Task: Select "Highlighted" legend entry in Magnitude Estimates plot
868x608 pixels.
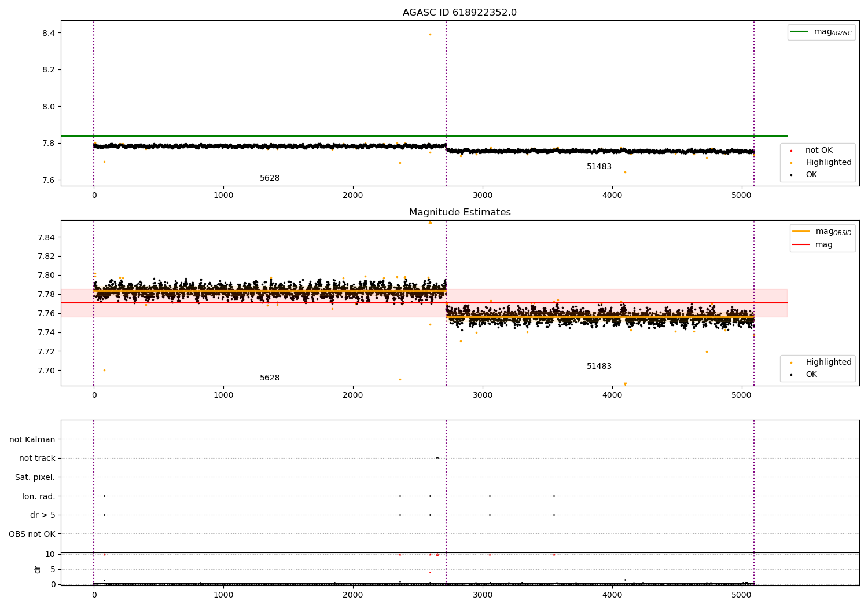Action: tap(821, 362)
